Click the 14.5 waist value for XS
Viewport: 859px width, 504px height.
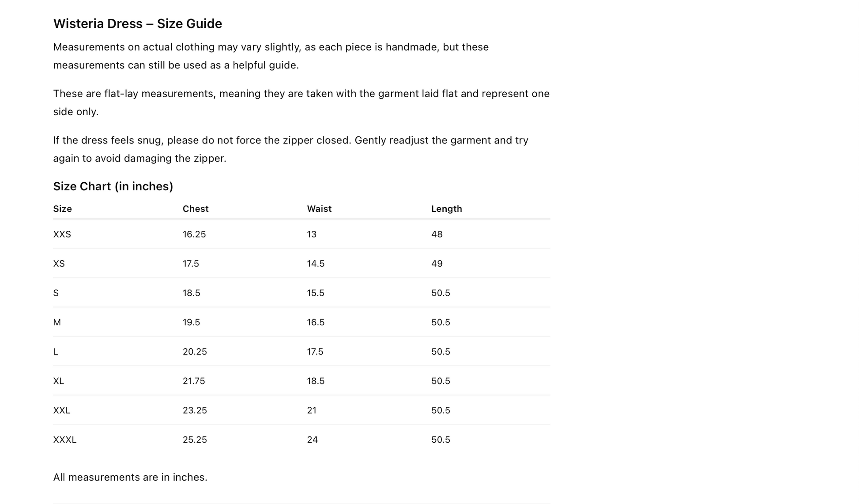pos(316,263)
